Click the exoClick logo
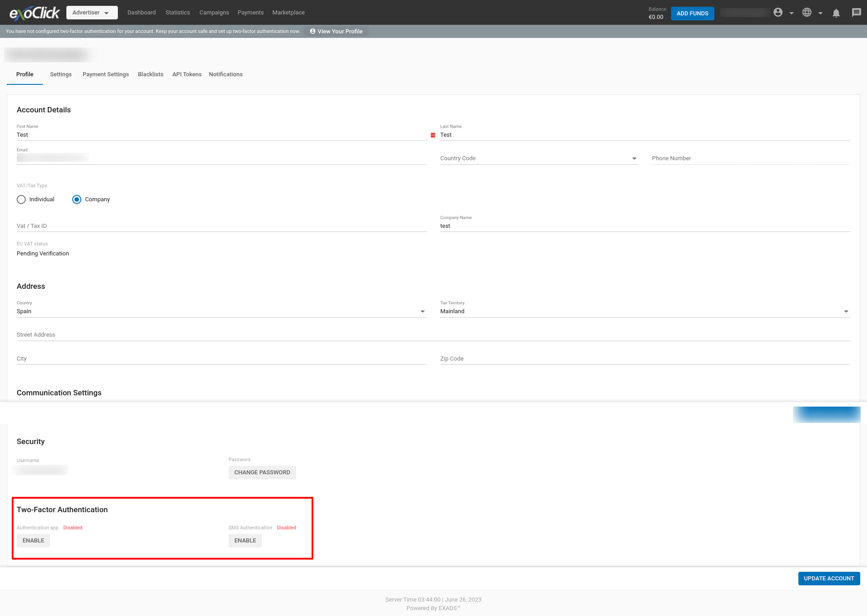The height and width of the screenshot is (616, 867). coord(33,12)
